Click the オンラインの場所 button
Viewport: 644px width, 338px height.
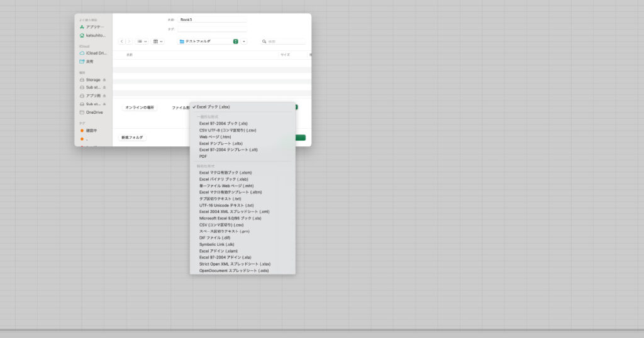[140, 107]
